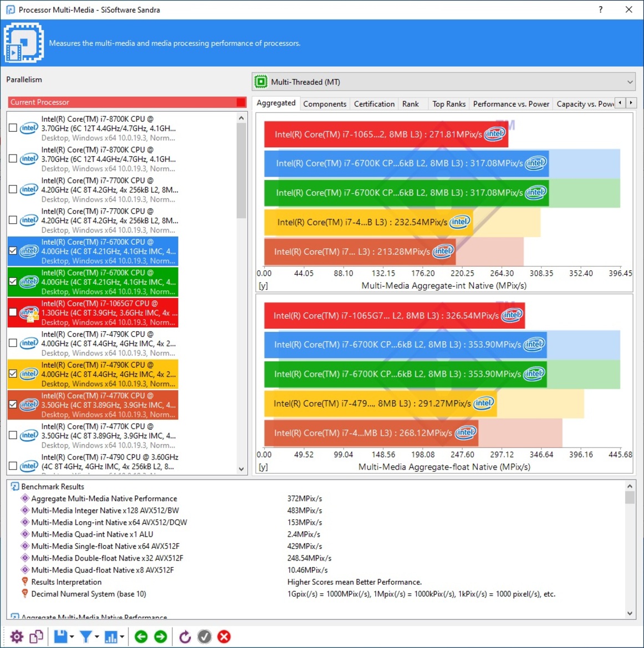This screenshot has height=648, width=644.
Task: Open the filter icon dropdown arrow
Action: point(97,637)
